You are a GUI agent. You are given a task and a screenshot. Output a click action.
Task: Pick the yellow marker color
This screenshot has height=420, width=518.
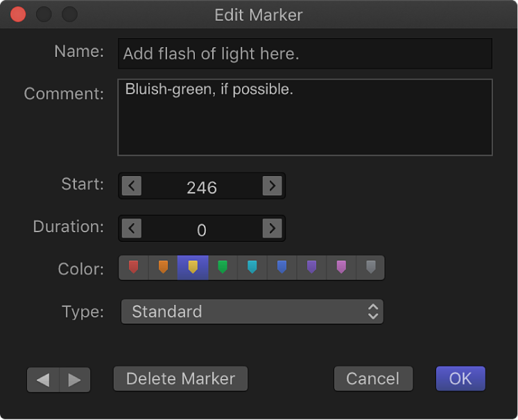[x=193, y=268]
